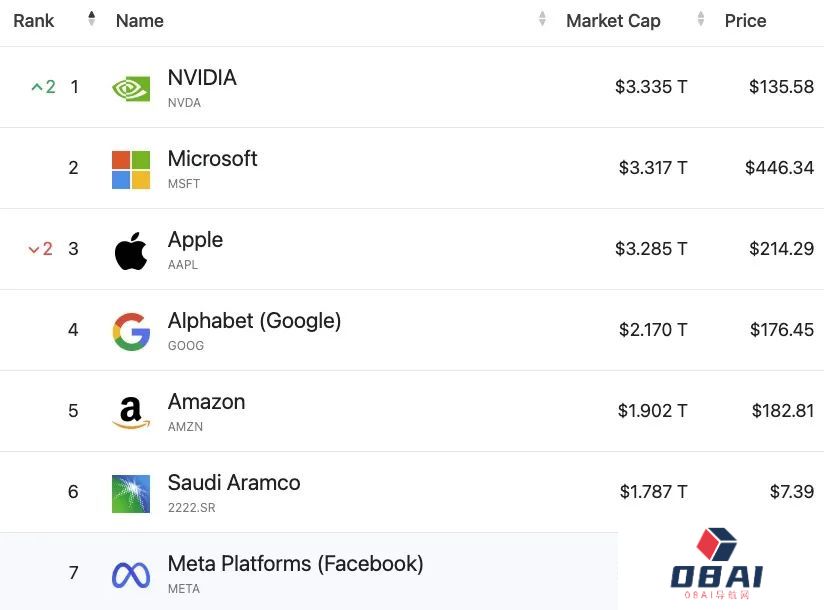Click the Market Cap column header
The height and width of the screenshot is (610, 824).
tap(613, 21)
